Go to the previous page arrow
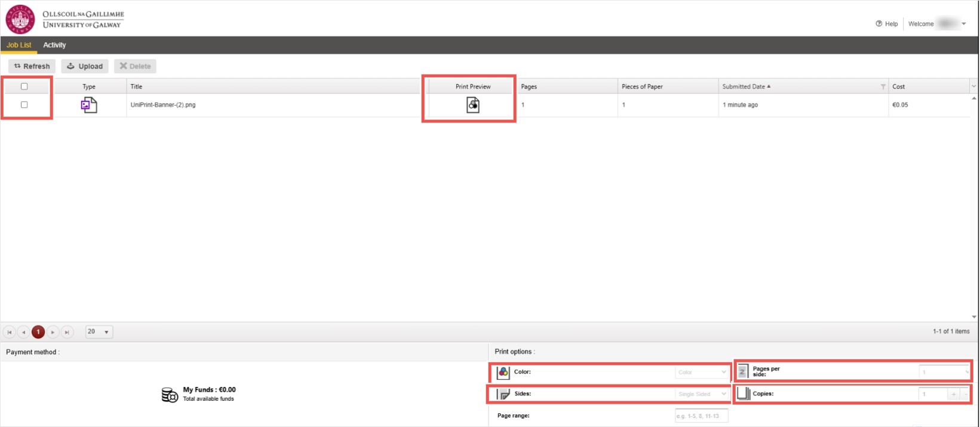Screen dimensions: 980x427 pos(24,332)
